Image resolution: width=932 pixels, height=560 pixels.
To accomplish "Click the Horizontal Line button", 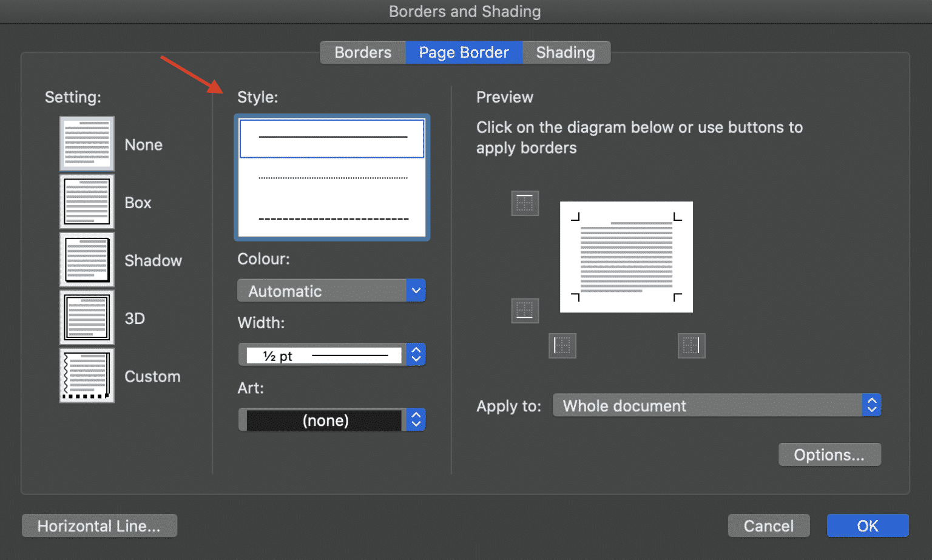I will point(99,525).
